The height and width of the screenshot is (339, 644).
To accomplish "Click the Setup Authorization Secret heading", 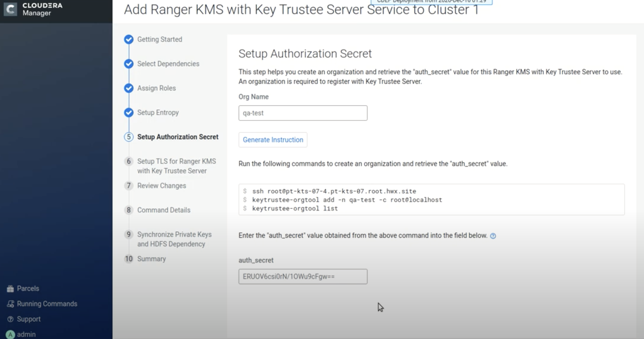I will pyautogui.click(x=305, y=53).
